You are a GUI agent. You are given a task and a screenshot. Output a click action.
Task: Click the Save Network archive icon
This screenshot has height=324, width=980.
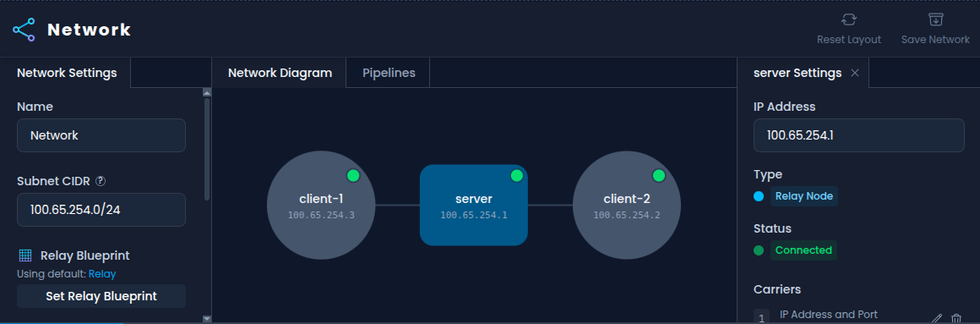(x=935, y=19)
